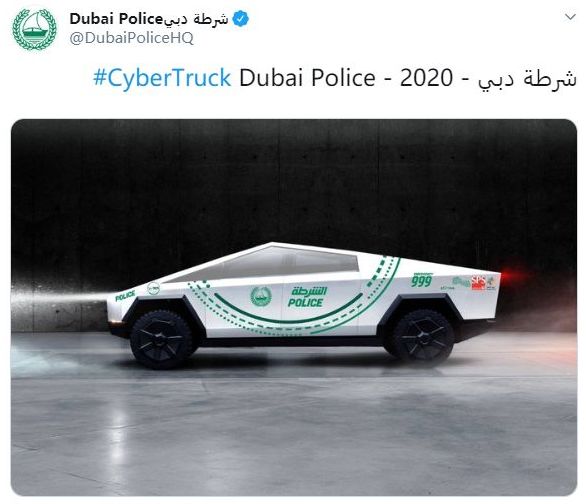586x504 pixels.
Task: Click the Arabic text ending the tweet
Action: coord(527,79)
